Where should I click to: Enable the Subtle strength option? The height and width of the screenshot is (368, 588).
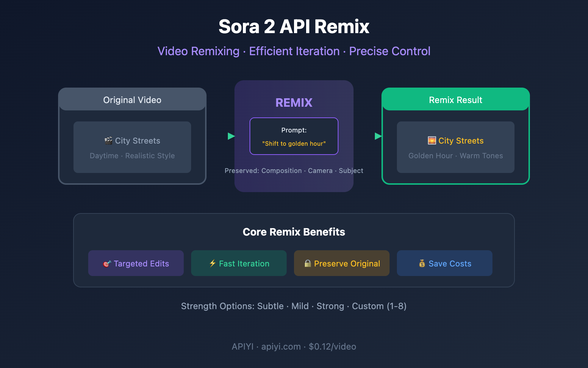point(270,306)
